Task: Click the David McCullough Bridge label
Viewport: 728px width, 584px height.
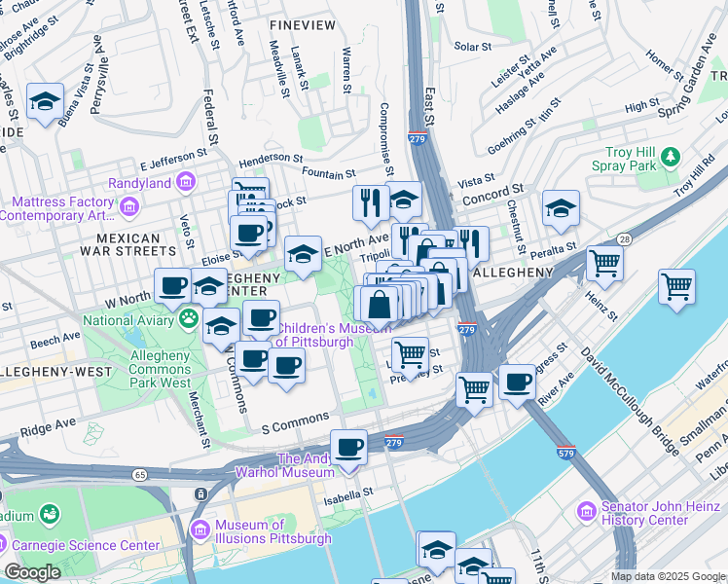Action: coord(631,402)
